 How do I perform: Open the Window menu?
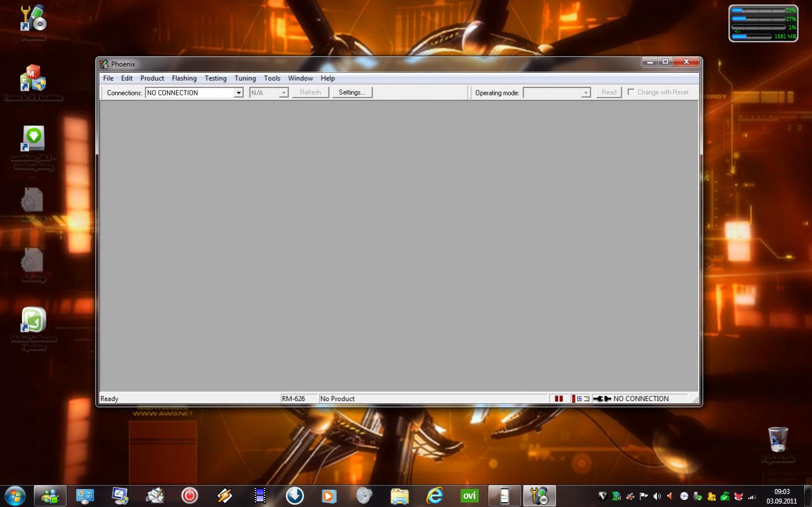click(x=300, y=78)
